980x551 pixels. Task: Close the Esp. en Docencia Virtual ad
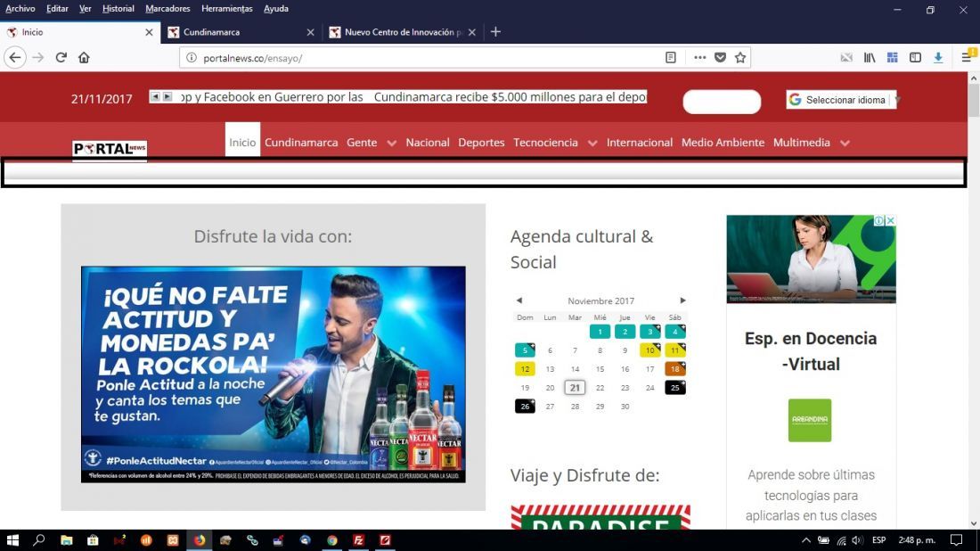point(891,221)
